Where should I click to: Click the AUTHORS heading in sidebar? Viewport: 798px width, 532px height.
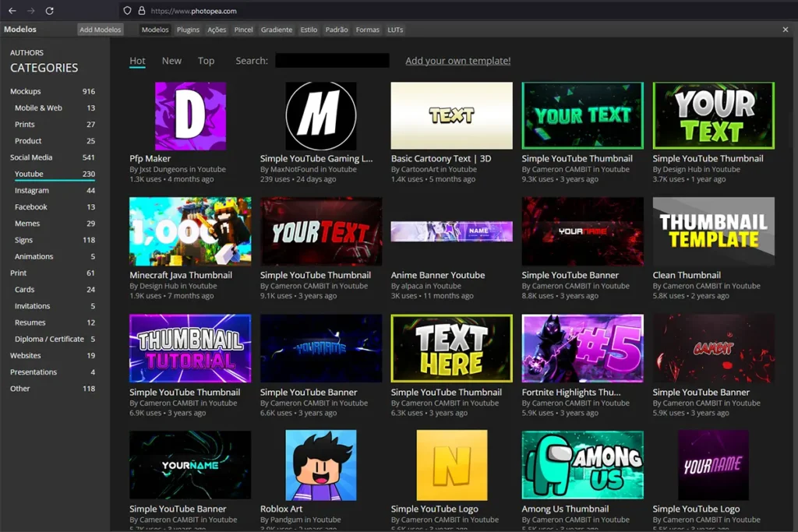pos(26,52)
